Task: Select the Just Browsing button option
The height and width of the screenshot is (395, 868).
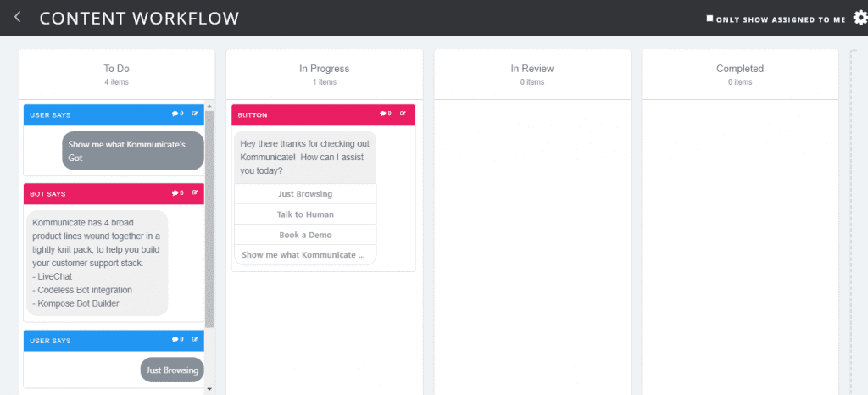Action: click(x=305, y=194)
